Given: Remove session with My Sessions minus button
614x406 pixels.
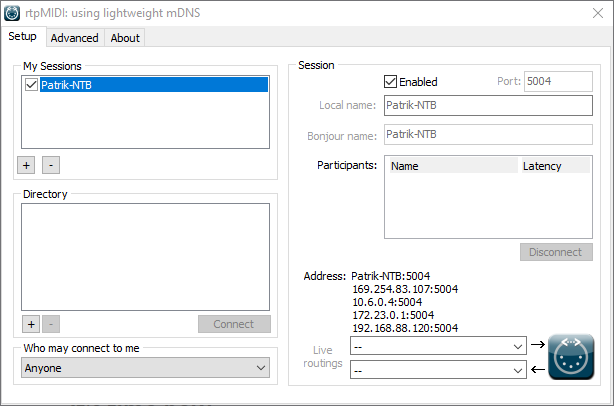Looking at the screenshot, I should [x=51, y=165].
